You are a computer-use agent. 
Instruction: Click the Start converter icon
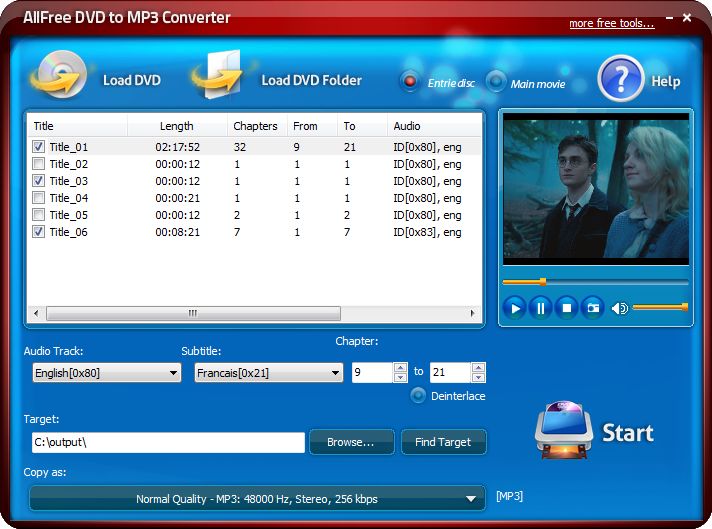[x=564, y=430]
